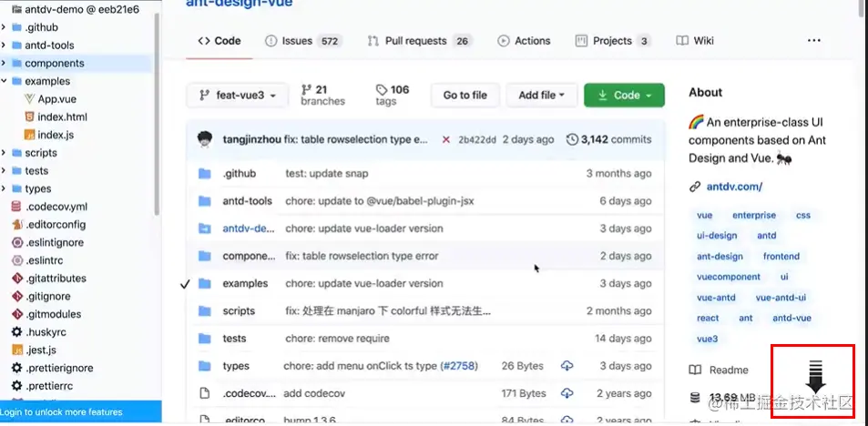The width and height of the screenshot is (868, 426).
Task: Expand the .github folder in sidebar tree
Action: [x=4, y=27]
